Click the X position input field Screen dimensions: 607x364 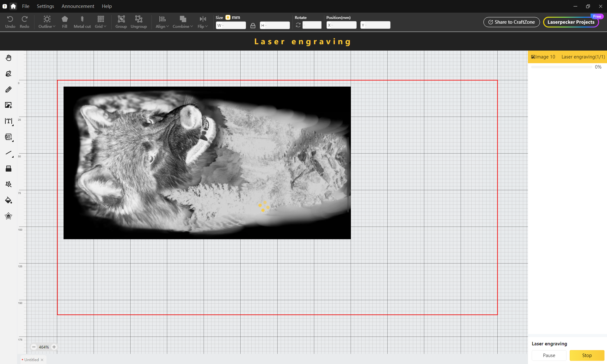tap(341, 25)
